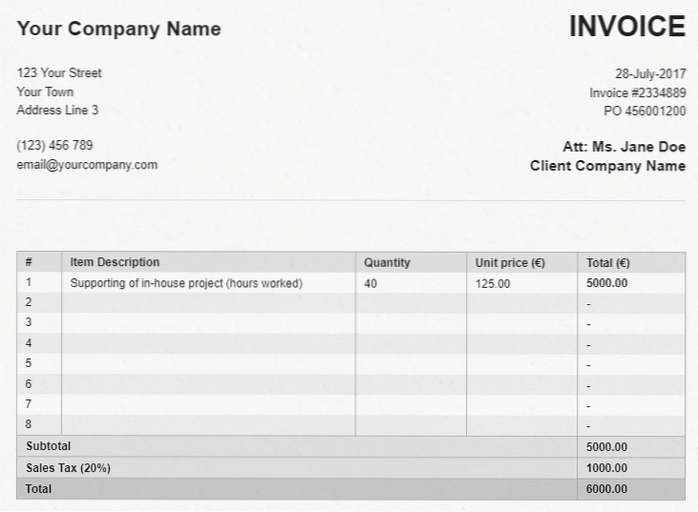Click the email@yourcompany.com address

pyautogui.click(x=87, y=165)
